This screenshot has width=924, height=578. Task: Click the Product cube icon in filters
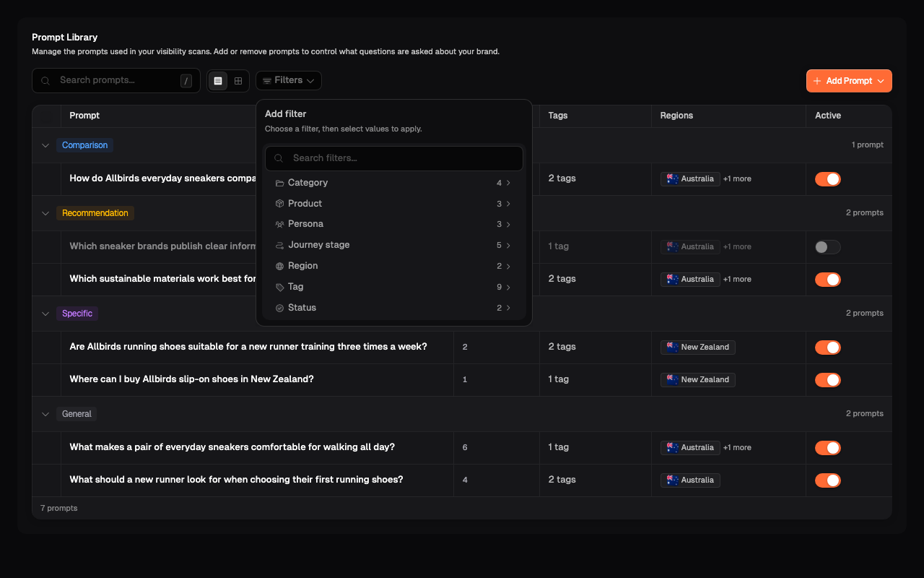[x=279, y=204]
